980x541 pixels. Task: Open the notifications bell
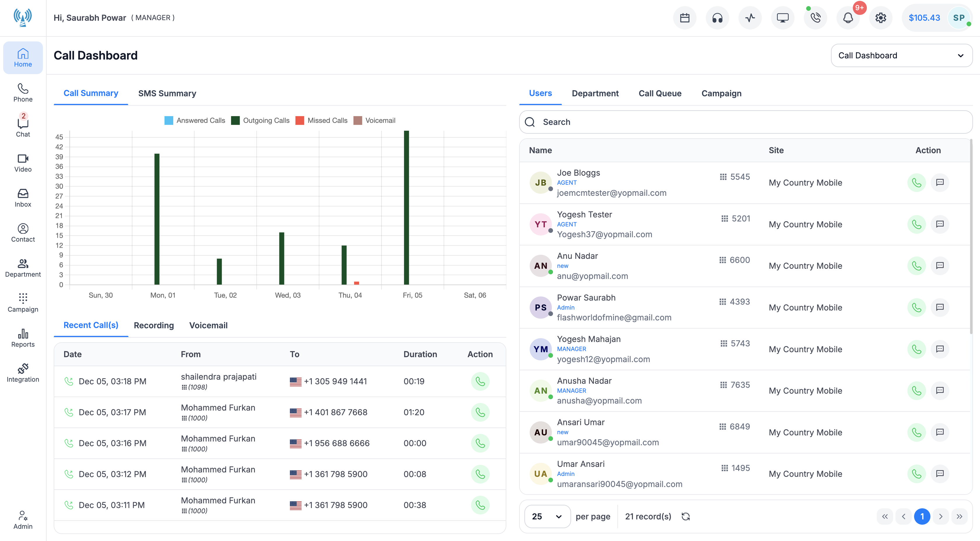[x=848, y=18]
